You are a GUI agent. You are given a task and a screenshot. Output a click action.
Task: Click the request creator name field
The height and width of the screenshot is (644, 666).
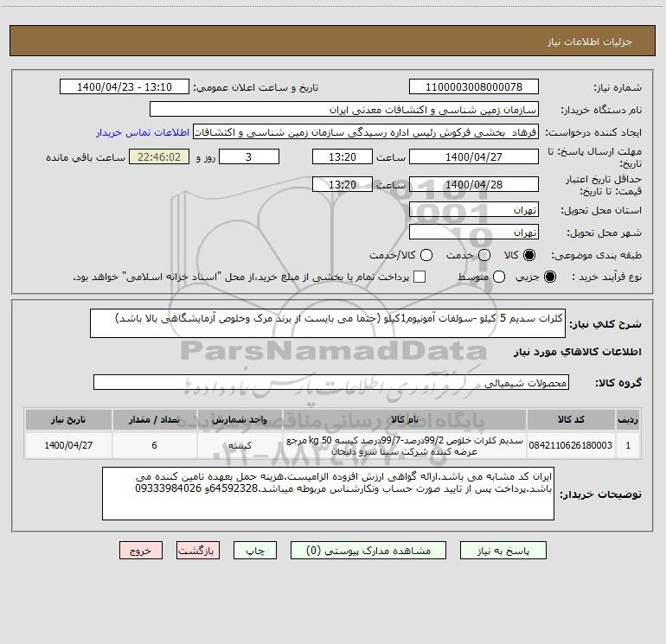(x=366, y=132)
